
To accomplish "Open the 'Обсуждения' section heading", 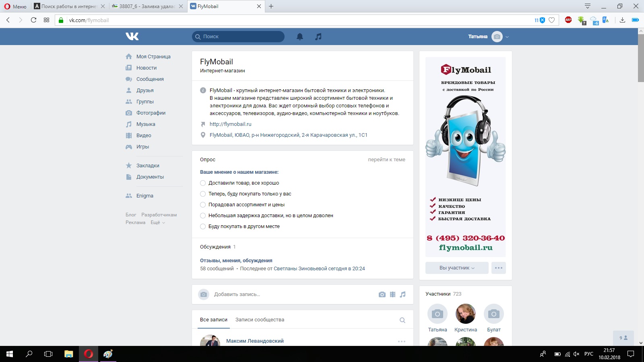I will click(x=215, y=247).
